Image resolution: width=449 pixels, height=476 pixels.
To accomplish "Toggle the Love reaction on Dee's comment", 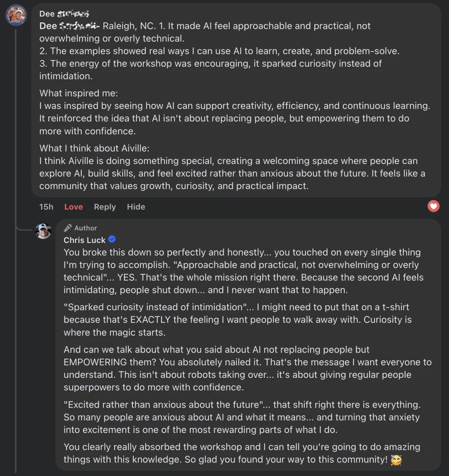I will [x=74, y=207].
